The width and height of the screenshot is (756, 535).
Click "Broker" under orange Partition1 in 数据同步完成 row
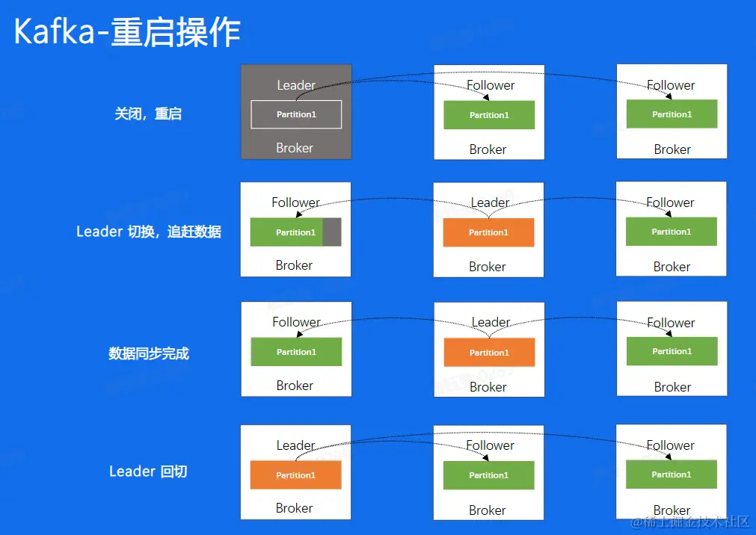click(488, 387)
